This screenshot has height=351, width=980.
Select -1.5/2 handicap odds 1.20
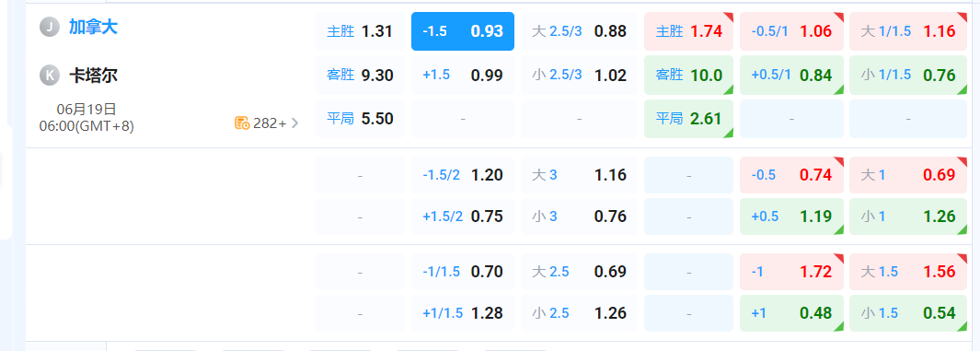463,174
